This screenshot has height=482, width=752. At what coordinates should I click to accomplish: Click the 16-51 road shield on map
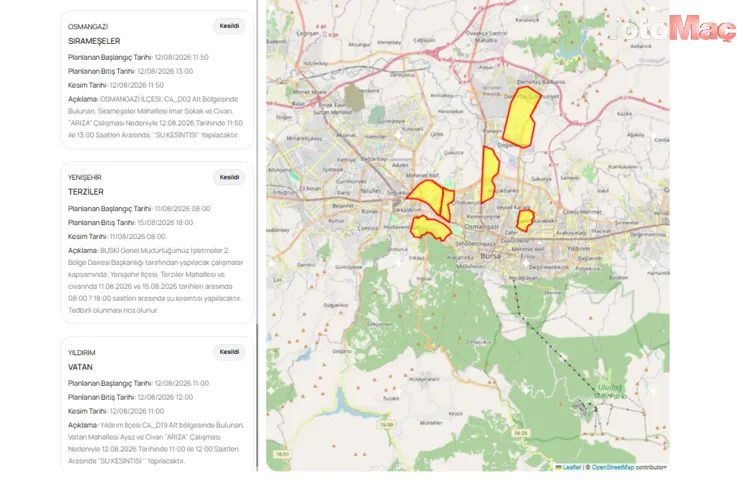point(282,453)
